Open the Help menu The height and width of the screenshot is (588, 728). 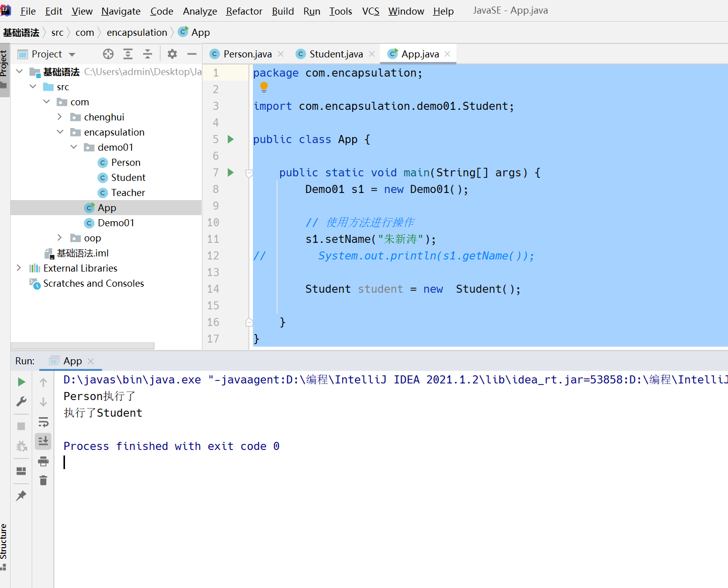(443, 11)
